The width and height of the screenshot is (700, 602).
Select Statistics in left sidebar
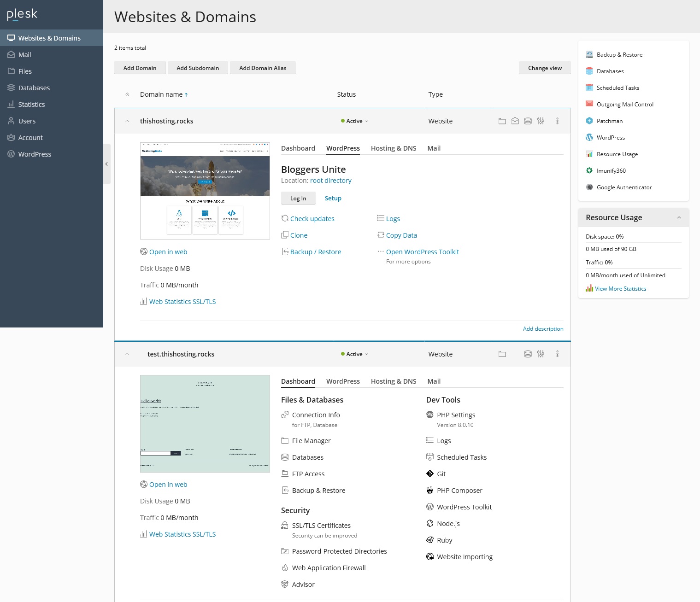pos(52,105)
